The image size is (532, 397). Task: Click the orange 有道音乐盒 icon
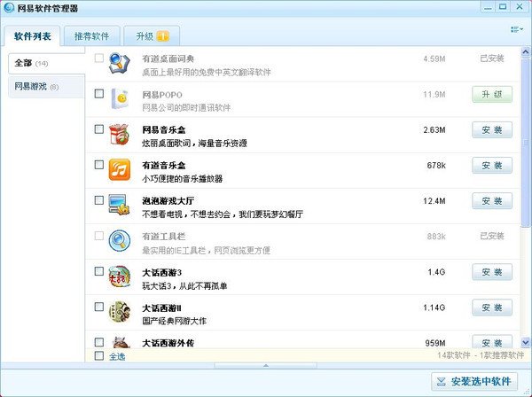point(120,170)
